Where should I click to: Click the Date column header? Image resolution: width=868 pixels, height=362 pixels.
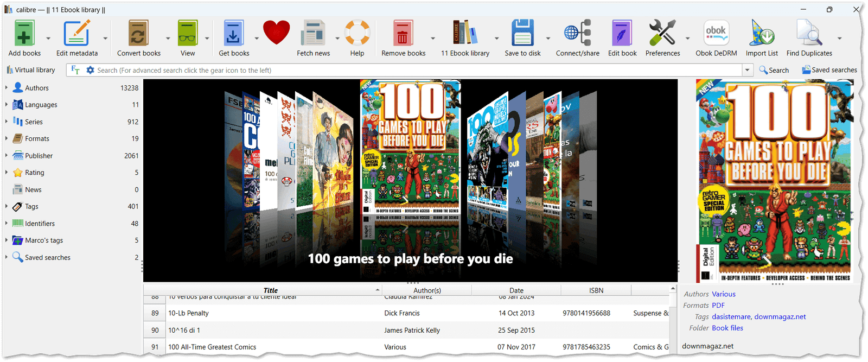click(516, 290)
